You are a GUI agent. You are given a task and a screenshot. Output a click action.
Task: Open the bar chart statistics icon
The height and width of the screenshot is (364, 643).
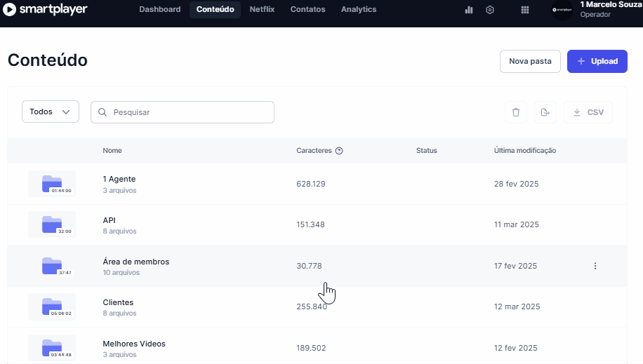[469, 10]
